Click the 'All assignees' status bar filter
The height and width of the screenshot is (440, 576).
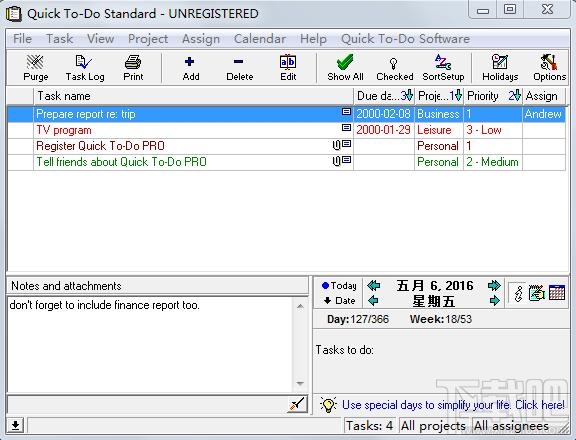click(511, 426)
